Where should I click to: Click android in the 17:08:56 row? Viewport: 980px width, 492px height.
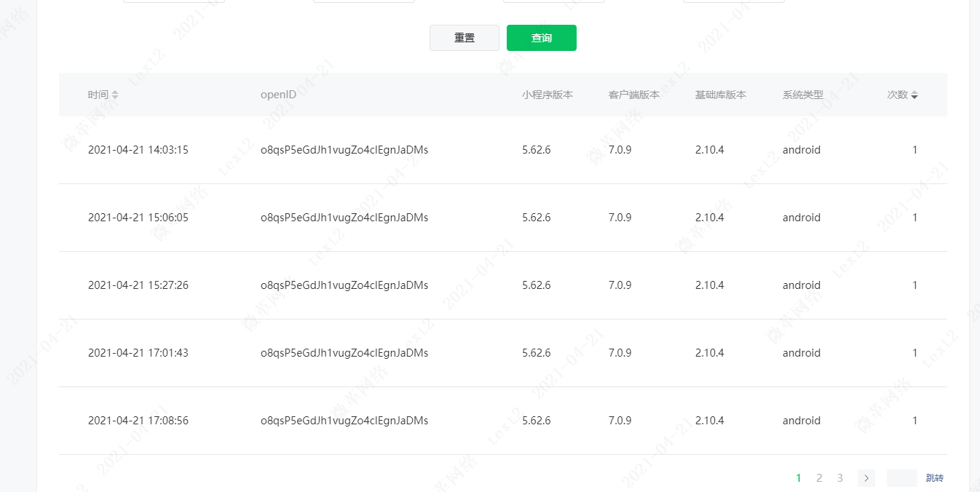(x=802, y=421)
